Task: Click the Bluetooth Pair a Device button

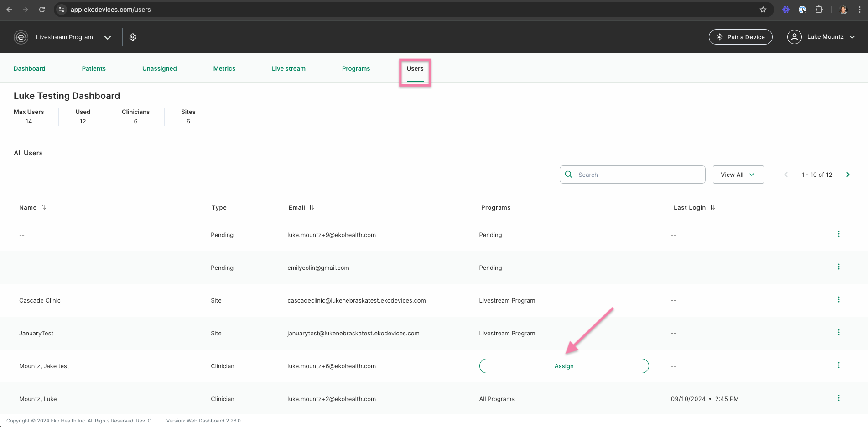Action: tap(740, 37)
